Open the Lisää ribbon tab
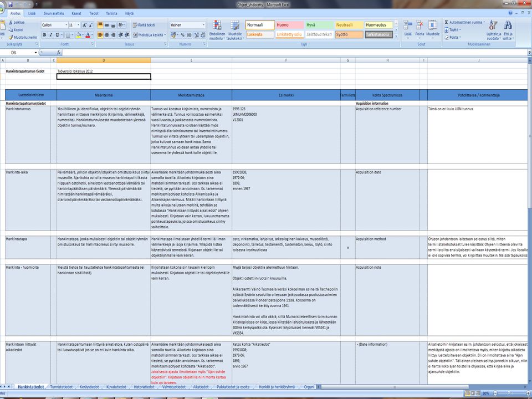 (x=32, y=13)
